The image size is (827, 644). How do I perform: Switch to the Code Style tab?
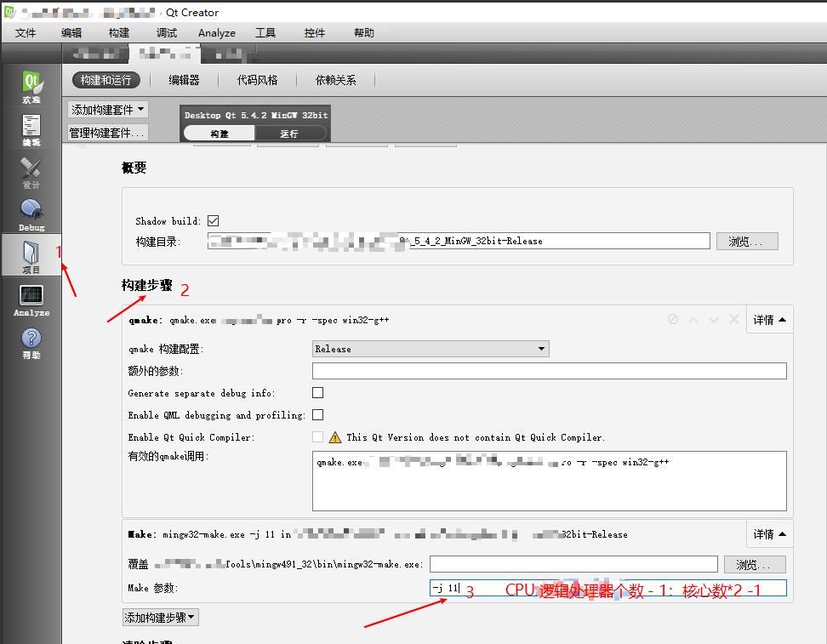pos(257,80)
